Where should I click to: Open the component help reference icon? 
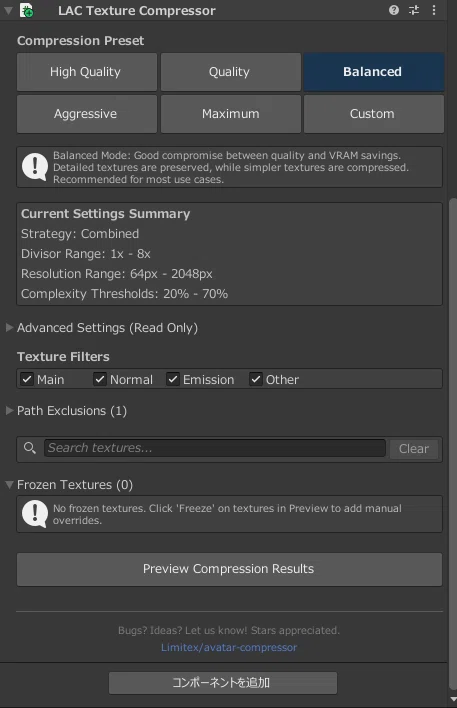point(394,10)
